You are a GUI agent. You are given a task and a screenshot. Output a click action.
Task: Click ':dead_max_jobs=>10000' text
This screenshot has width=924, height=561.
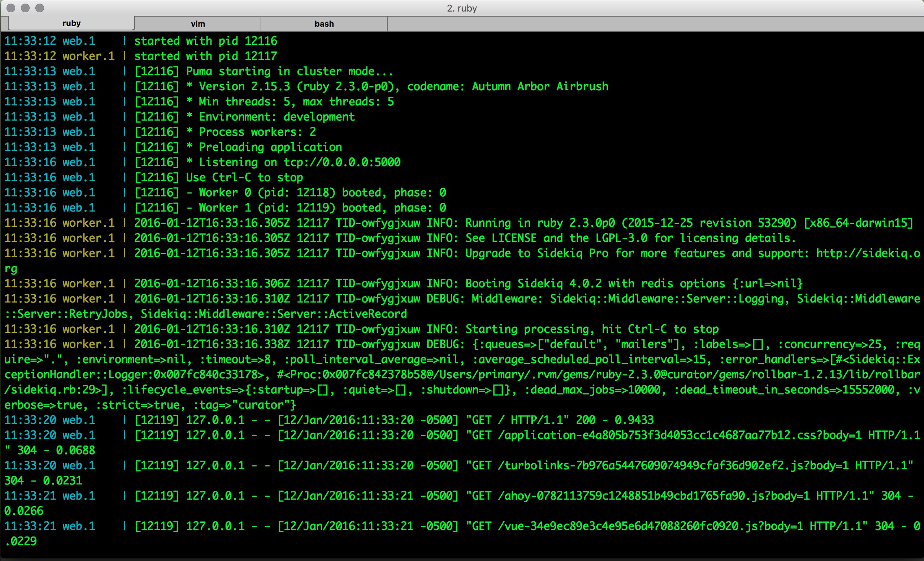pyautogui.click(x=592, y=390)
